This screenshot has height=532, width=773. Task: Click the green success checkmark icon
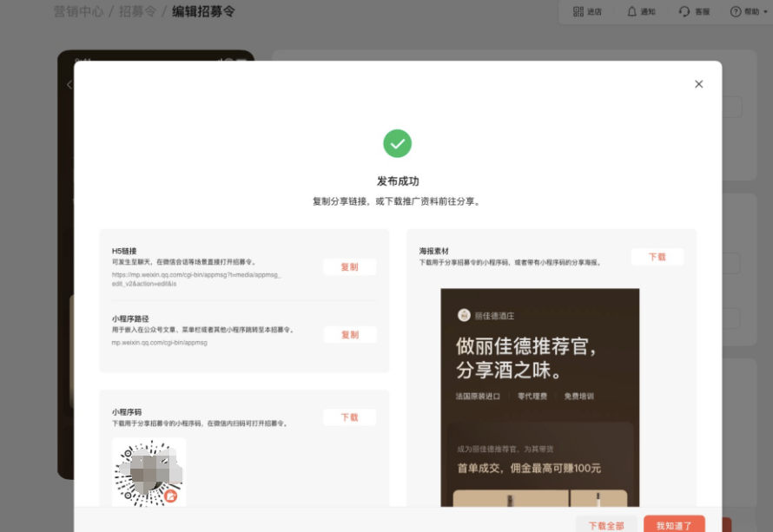coord(397,143)
